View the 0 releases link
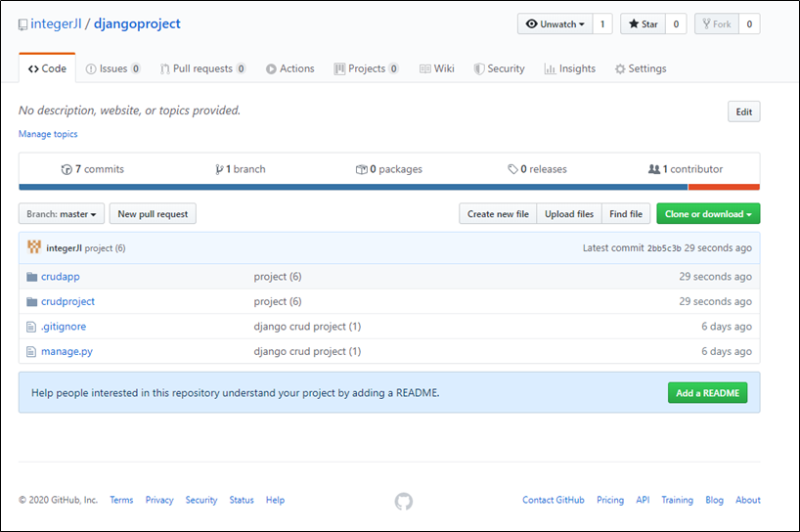 tap(537, 169)
